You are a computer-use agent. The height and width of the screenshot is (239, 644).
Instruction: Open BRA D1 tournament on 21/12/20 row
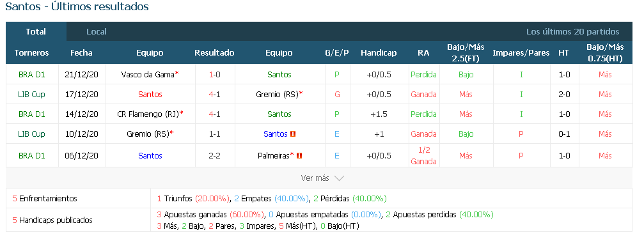[x=31, y=75]
